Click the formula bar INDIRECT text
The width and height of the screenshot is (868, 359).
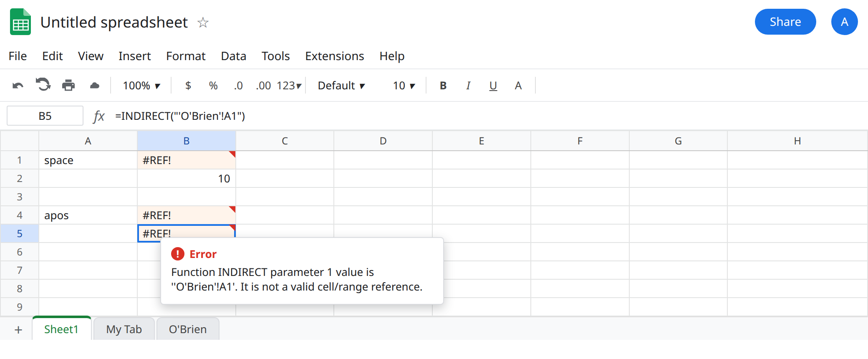(180, 116)
